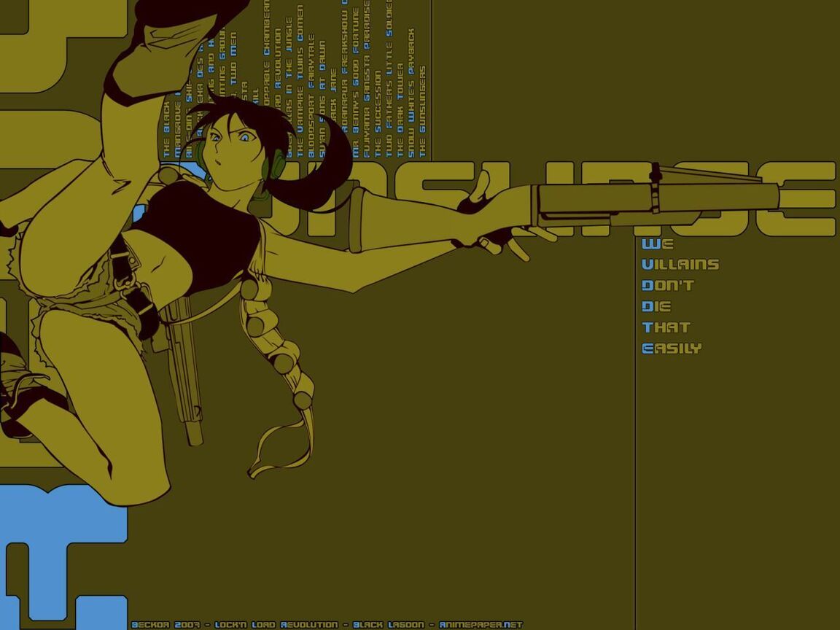This screenshot has width=840, height=630.
Task: Click the word DON'T in the quote
Action: coord(668,286)
